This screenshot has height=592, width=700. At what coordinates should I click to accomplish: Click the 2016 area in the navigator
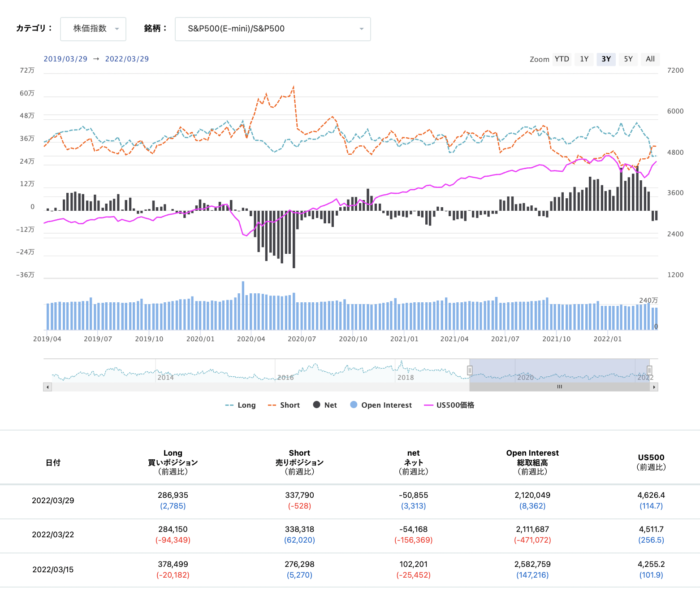(x=285, y=377)
